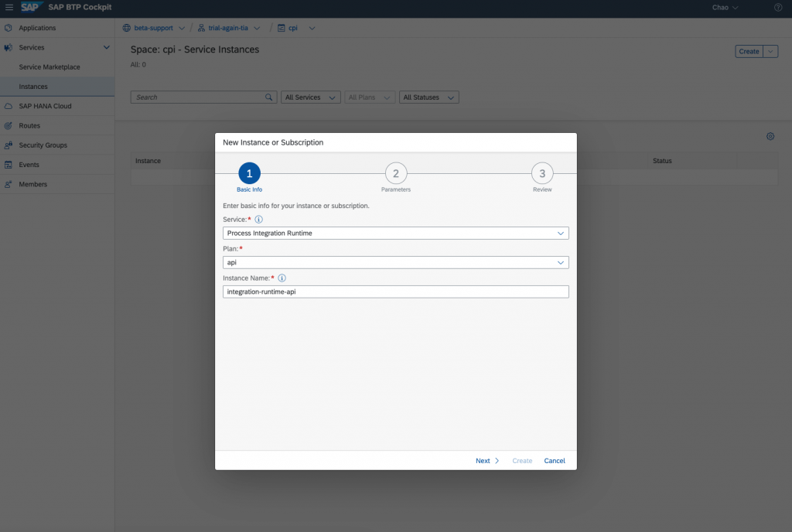Click the Security Groups icon
This screenshot has height=532, width=792.
(8, 145)
